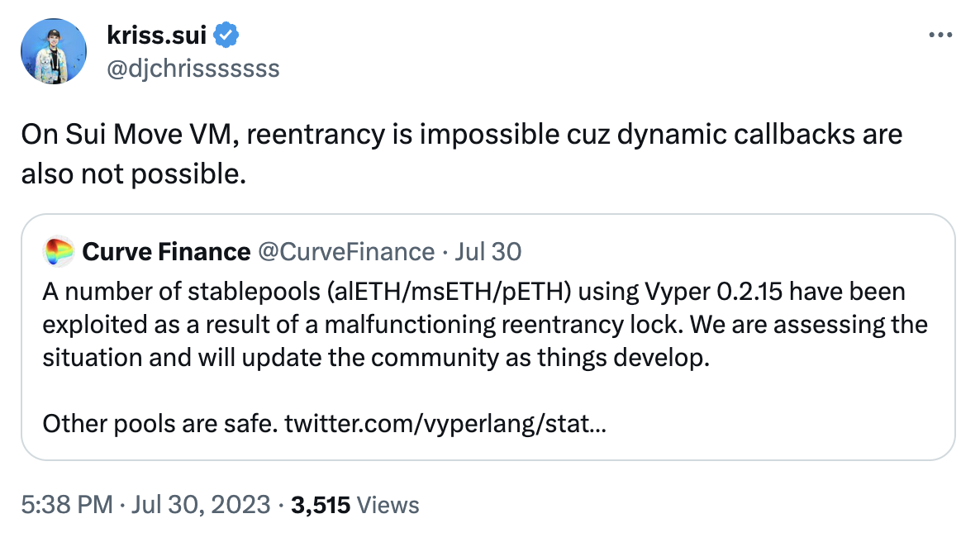Viewport: 980px width, 547px height.
Task: Open the three-dot More options menu
Action: (x=942, y=36)
